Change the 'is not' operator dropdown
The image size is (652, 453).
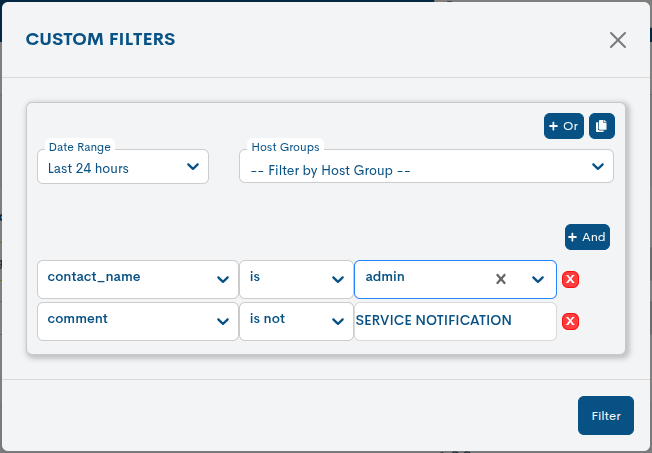(296, 321)
